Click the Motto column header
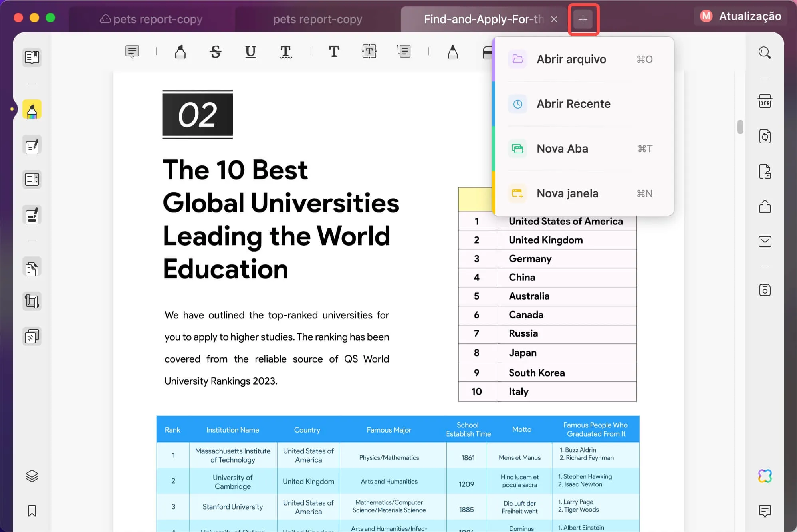797x532 pixels. coord(521,429)
